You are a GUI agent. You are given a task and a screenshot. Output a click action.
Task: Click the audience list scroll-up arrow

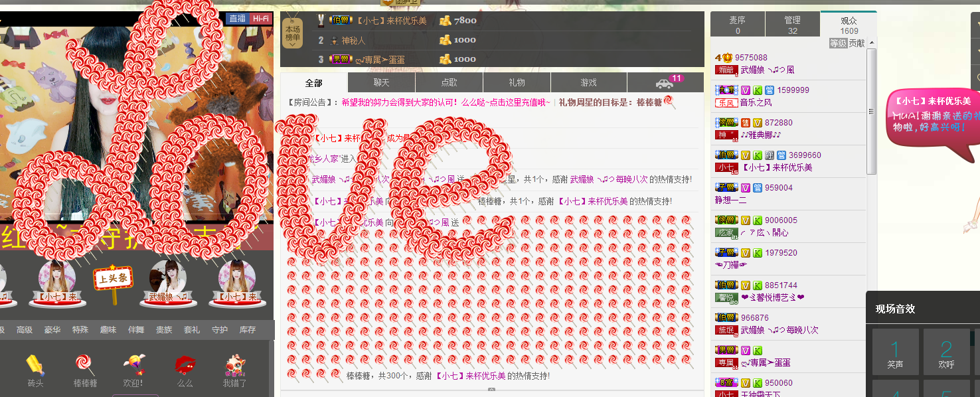872,43
